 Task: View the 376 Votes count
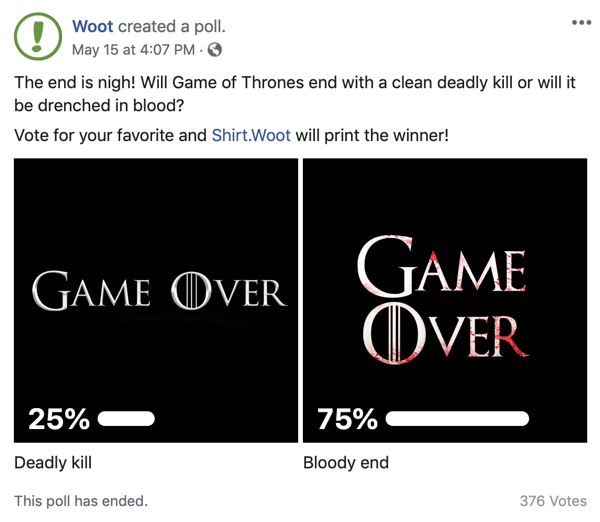click(x=553, y=501)
